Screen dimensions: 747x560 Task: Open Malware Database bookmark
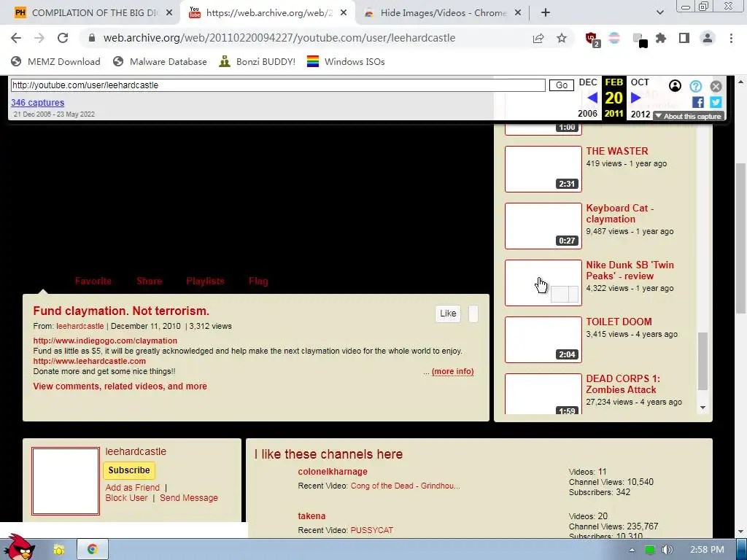click(160, 61)
